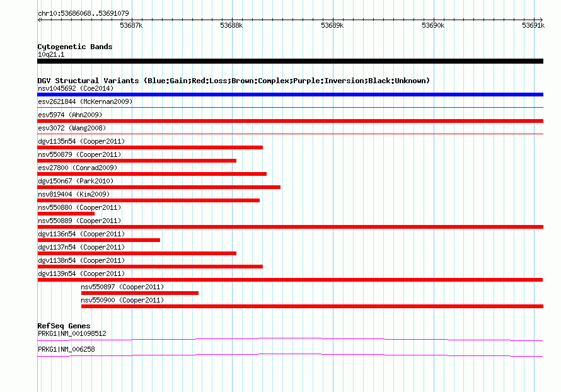Open gene PRKG1|NM_006258 label
Image resolution: width=561 pixels, height=392 pixels.
tap(66, 349)
